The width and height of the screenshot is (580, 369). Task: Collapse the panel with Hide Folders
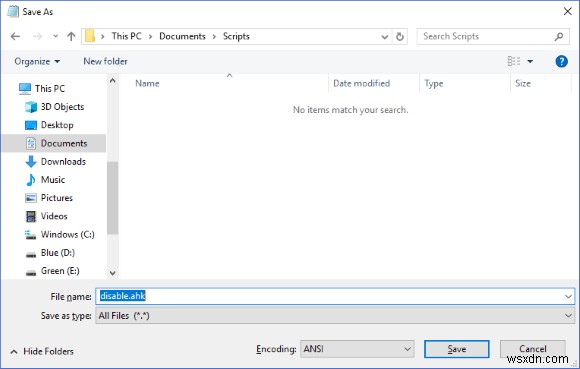[42, 351]
